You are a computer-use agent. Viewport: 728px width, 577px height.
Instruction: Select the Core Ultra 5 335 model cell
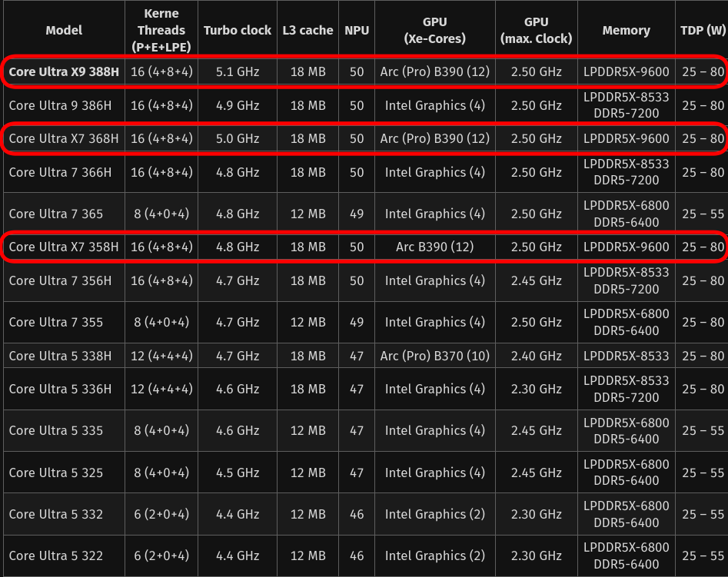55,430
